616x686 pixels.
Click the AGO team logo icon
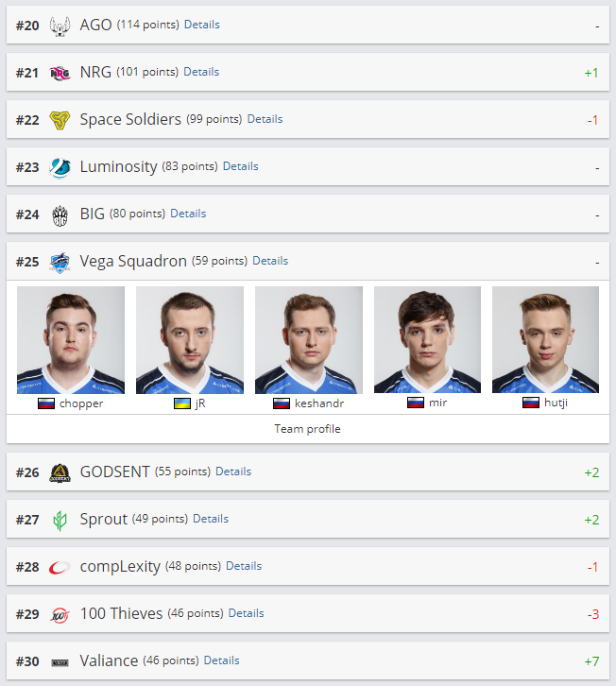click(x=60, y=26)
